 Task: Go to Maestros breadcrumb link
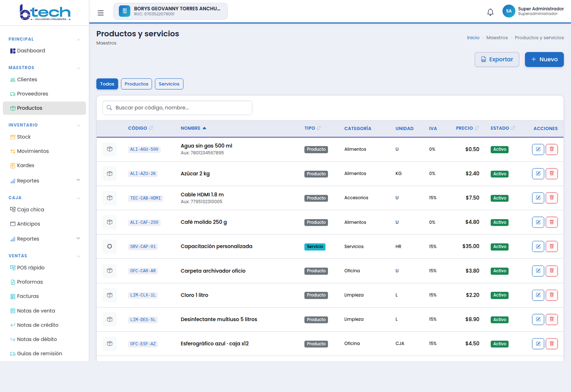click(497, 37)
